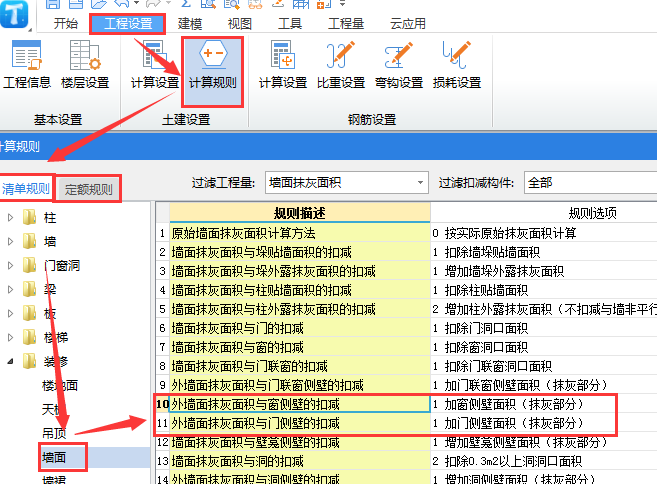The height and width of the screenshot is (484, 657).
Task: Switch to the 工具 ribbon tab
Action: [x=290, y=23]
